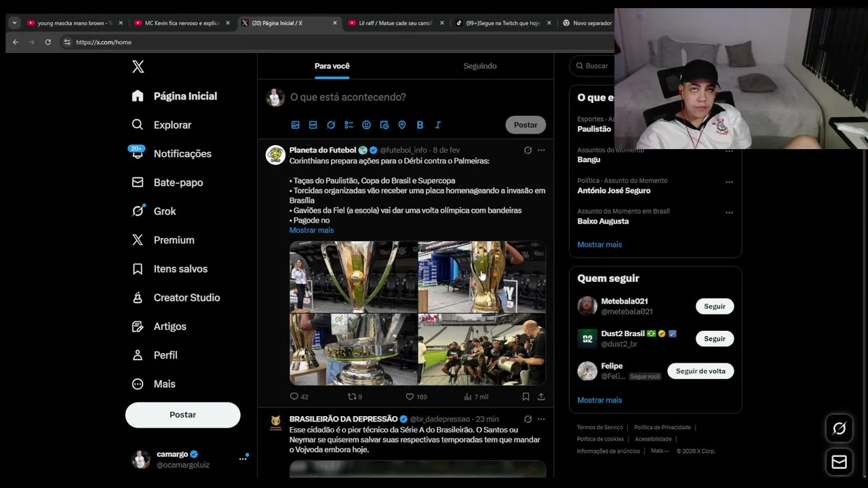
Task: Follow back Felipe
Action: point(701,371)
